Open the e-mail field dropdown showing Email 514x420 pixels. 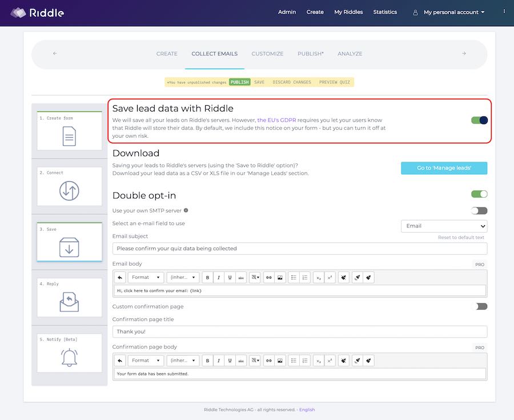coord(444,226)
